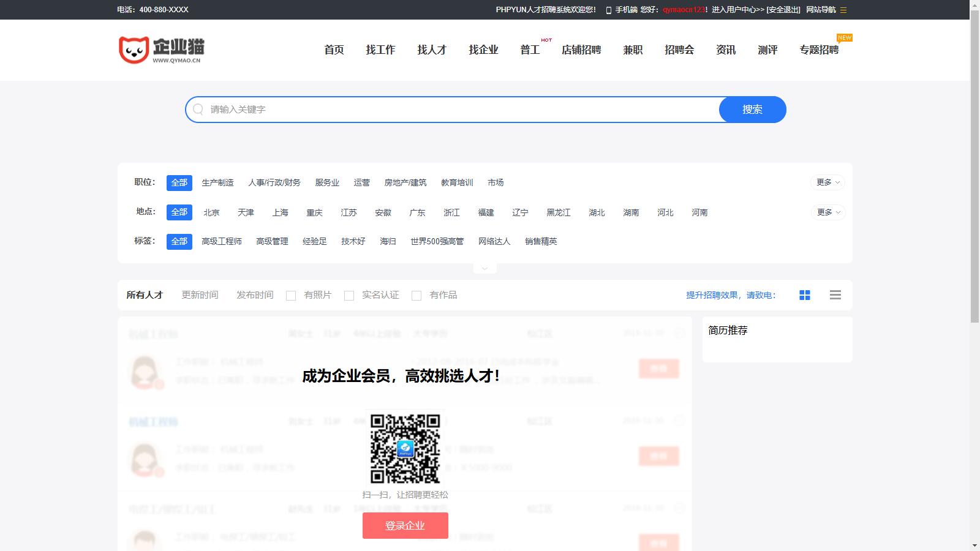The image size is (980, 551).
Task: Check the 实名认证 filter box
Action: 349,296
